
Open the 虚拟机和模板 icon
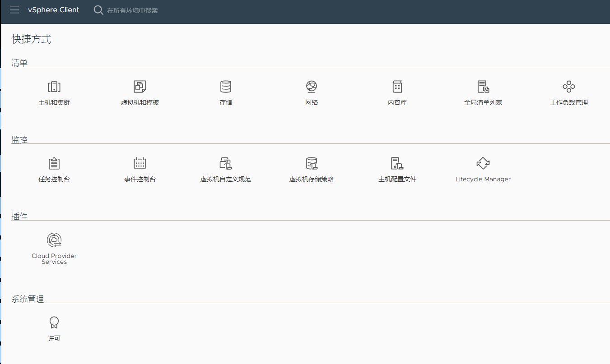coord(140,87)
